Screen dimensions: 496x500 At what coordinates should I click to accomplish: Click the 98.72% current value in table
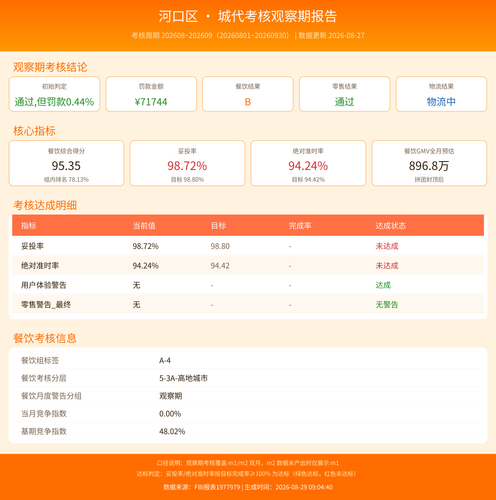(146, 246)
